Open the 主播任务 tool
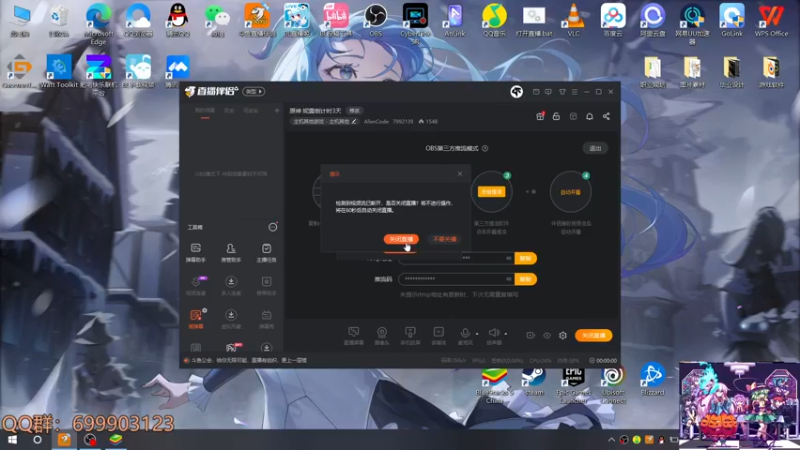This screenshot has height=450, width=800. tap(266, 253)
